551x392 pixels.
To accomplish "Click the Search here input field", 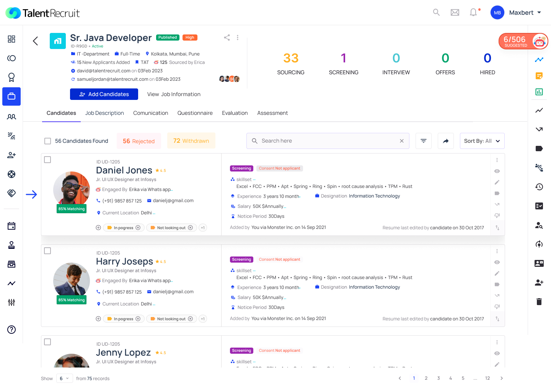I will point(328,141).
